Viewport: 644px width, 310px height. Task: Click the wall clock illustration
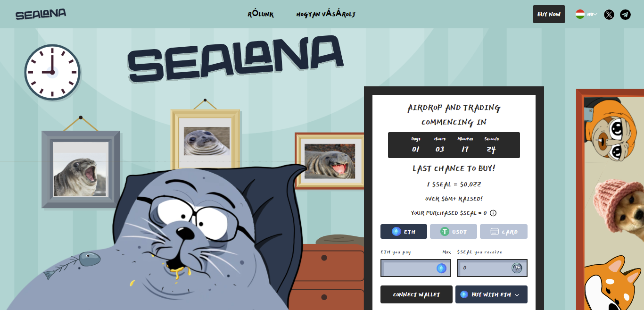click(52, 72)
